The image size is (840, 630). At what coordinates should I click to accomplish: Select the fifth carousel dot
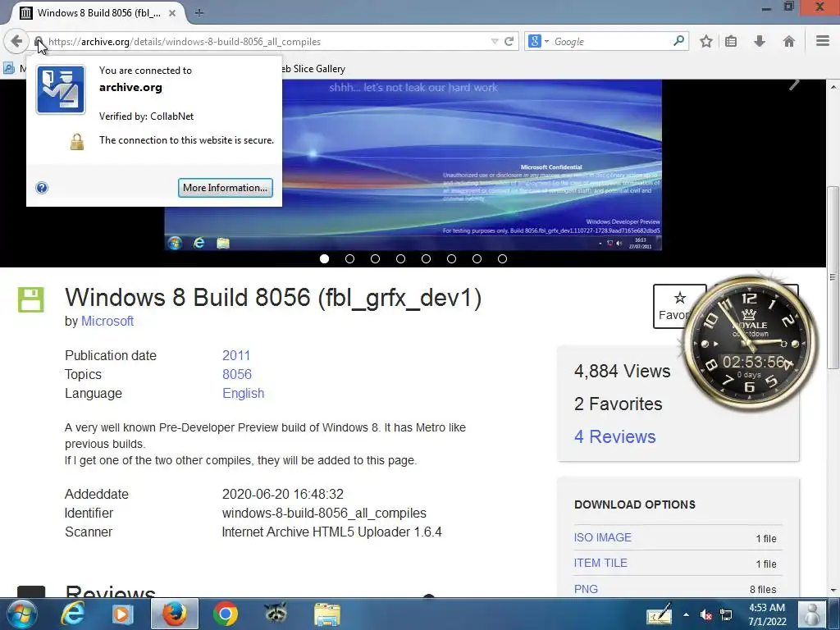(x=426, y=258)
